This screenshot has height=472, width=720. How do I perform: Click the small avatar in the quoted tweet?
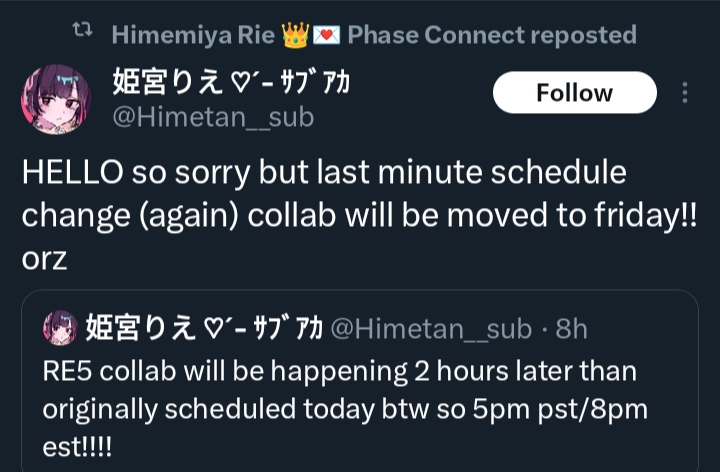(60, 328)
